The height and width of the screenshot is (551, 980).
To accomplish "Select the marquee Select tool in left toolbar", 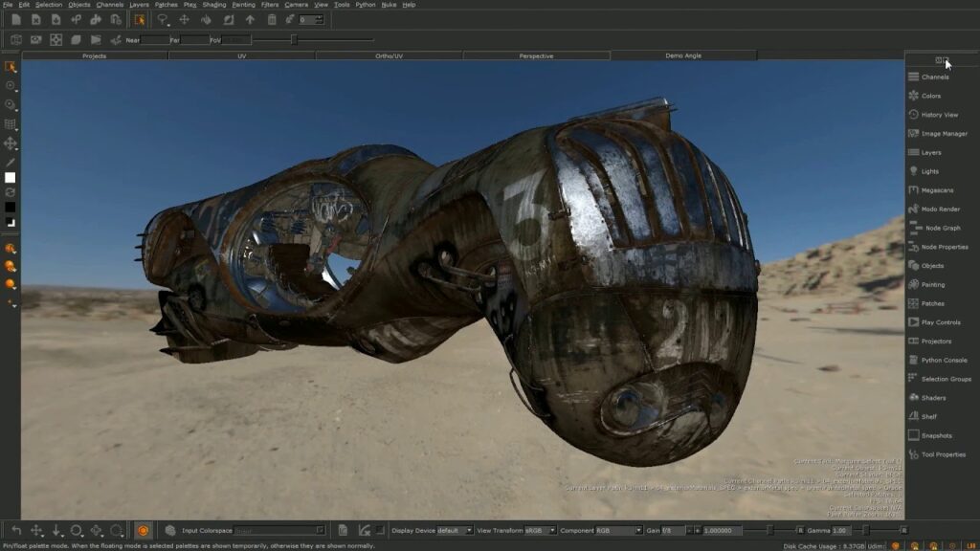I will pos(10,67).
